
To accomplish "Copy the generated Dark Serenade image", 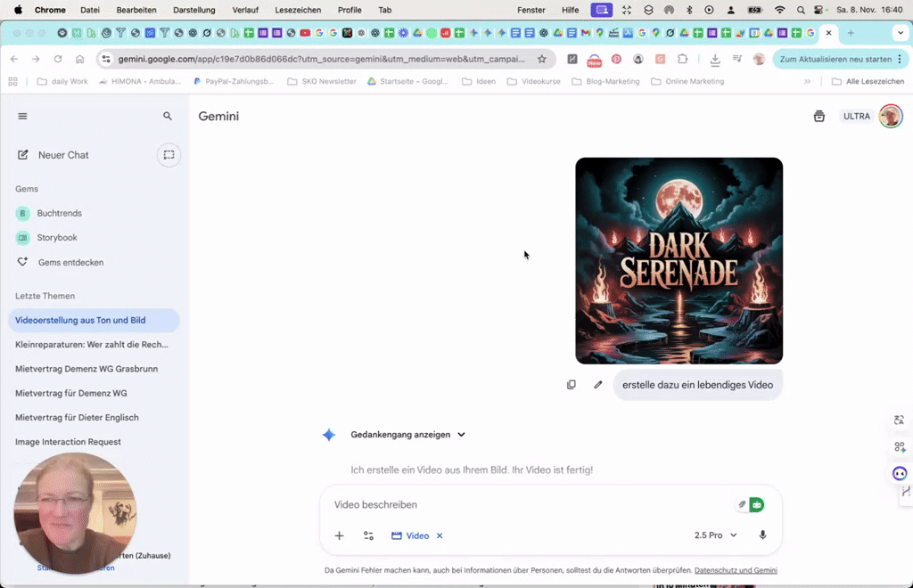I will (x=572, y=384).
